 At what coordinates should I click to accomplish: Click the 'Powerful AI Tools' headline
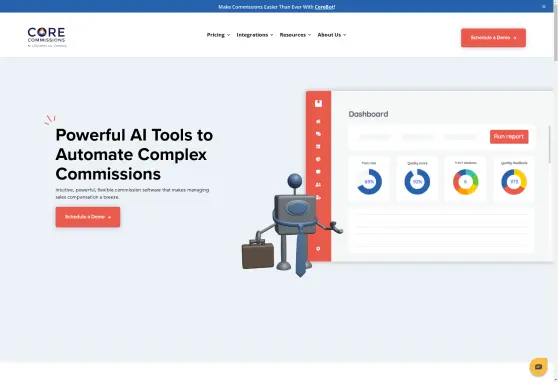click(134, 155)
